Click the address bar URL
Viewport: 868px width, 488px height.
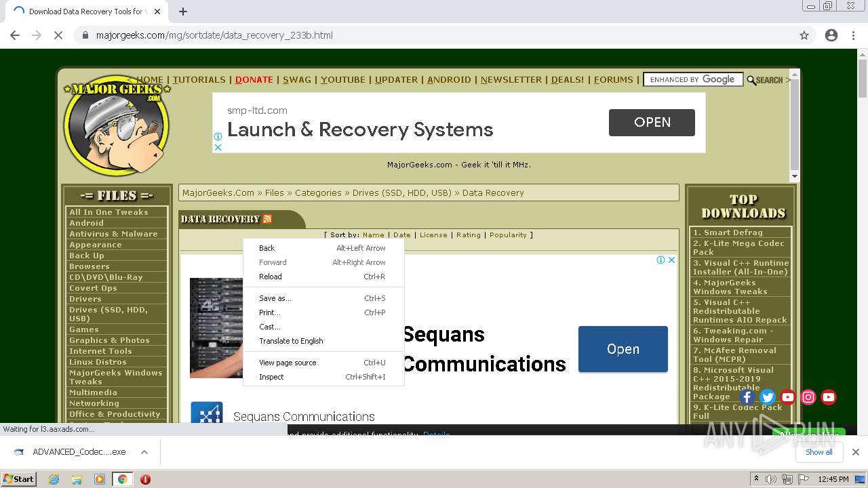(x=214, y=35)
